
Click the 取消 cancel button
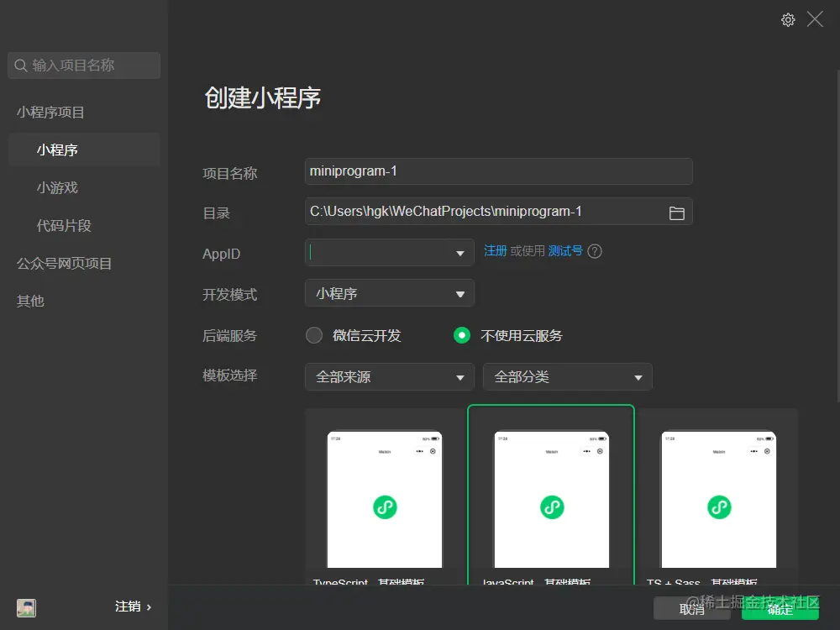click(x=691, y=609)
